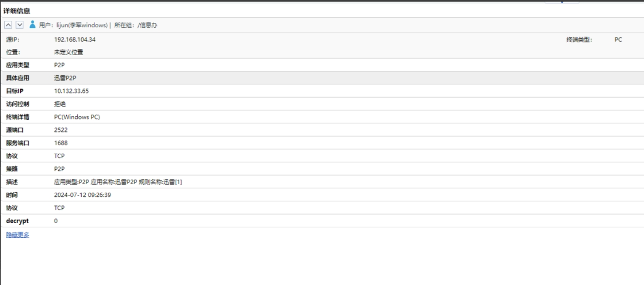Click target IP value 10.132.33.65

click(x=71, y=91)
